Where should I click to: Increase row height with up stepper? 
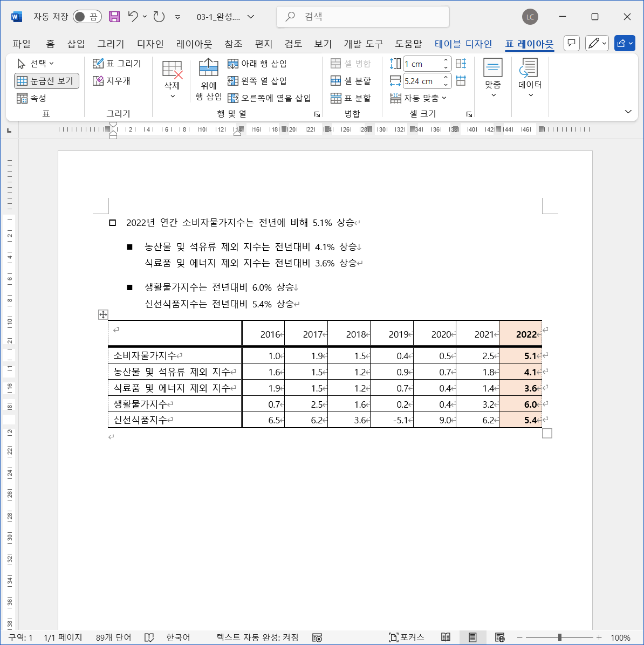click(446, 60)
